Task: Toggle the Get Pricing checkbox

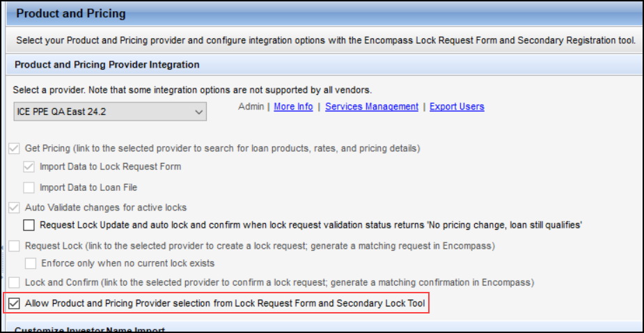Action: click(15, 149)
